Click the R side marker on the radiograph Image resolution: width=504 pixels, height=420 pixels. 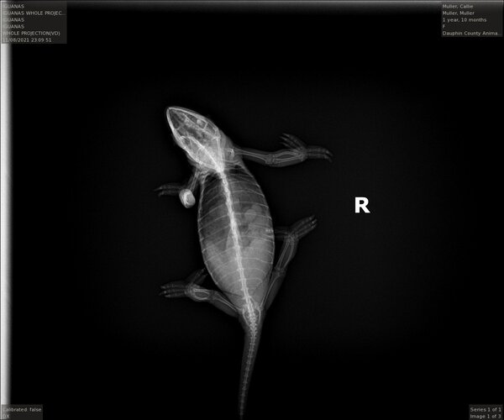coord(362,205)
